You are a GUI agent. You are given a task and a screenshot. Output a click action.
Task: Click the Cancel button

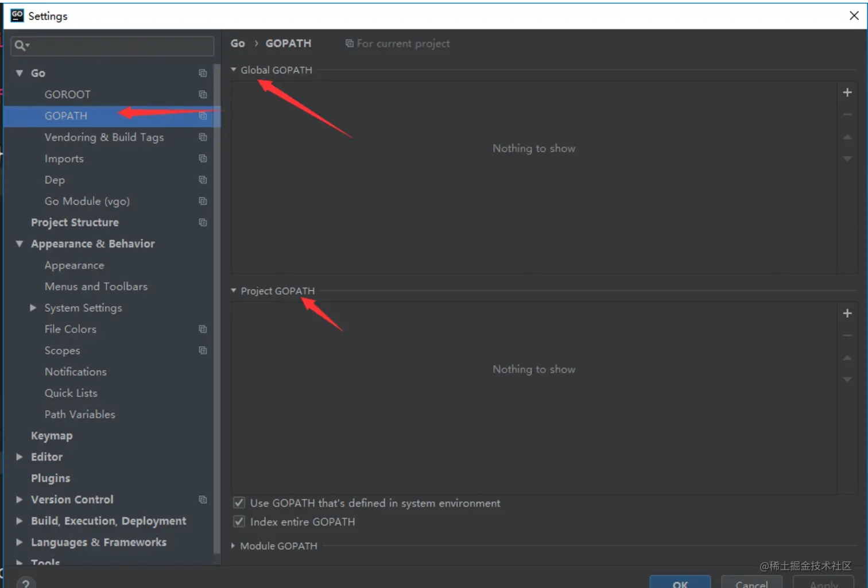click(752, 582)
